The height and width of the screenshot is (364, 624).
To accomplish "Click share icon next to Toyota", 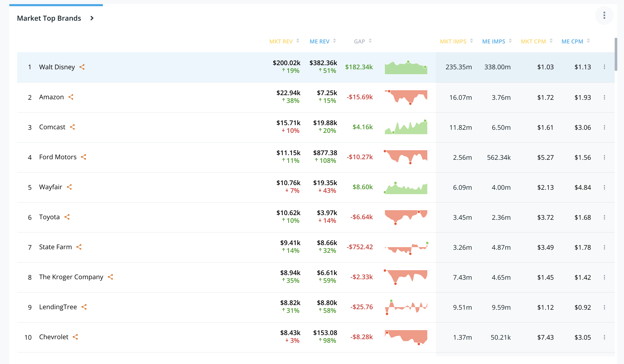I will pyautogui.click(x=67, y=217).
